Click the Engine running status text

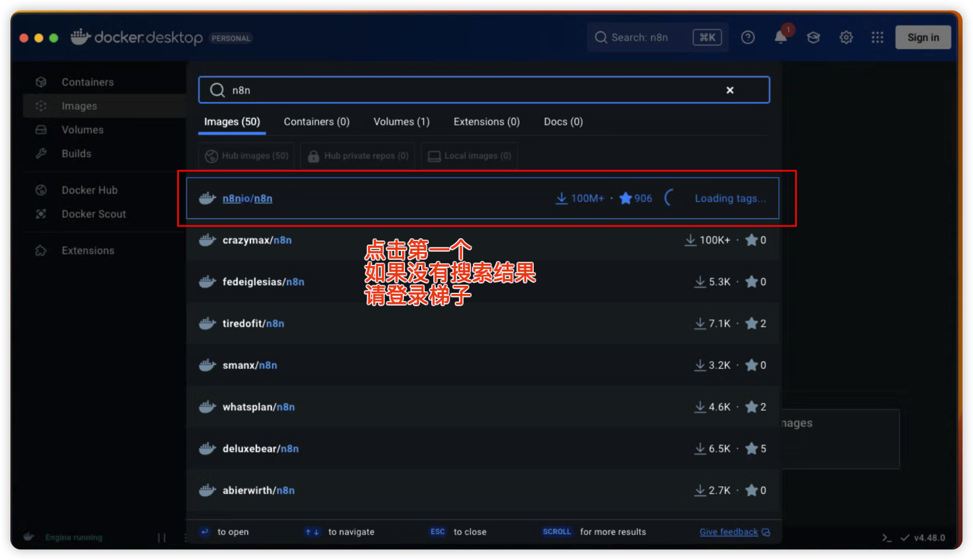[74, 537]
